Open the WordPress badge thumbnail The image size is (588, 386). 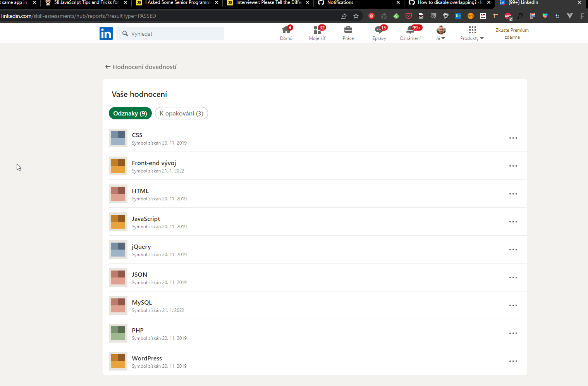pyautogui.click(x=118, y=361)
